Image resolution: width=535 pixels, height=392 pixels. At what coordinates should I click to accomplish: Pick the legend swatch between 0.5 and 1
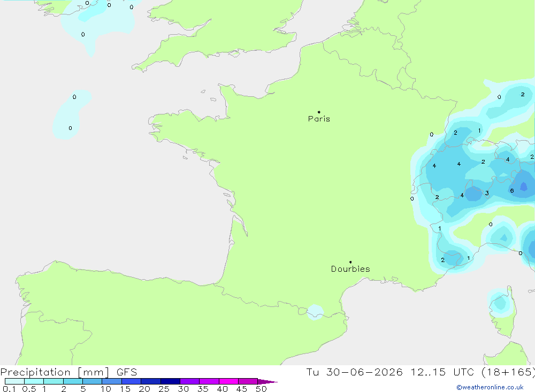click(x=34, y=381)
